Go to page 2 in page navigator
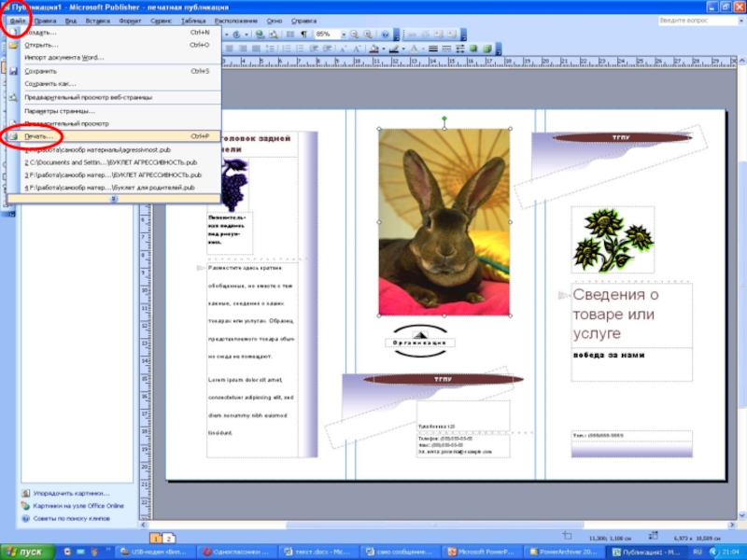The image size is (747, 560). point(169,539)
